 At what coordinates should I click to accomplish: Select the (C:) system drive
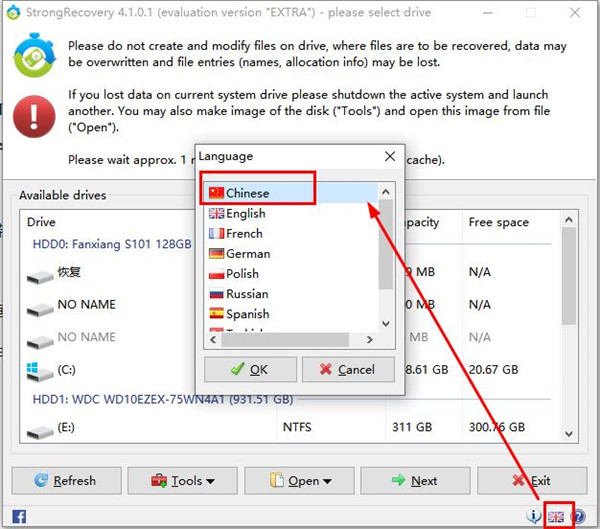[285, 370]
